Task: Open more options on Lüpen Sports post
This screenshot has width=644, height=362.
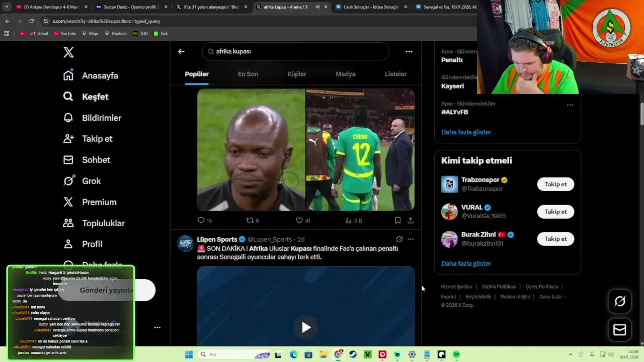Action: 411,239
